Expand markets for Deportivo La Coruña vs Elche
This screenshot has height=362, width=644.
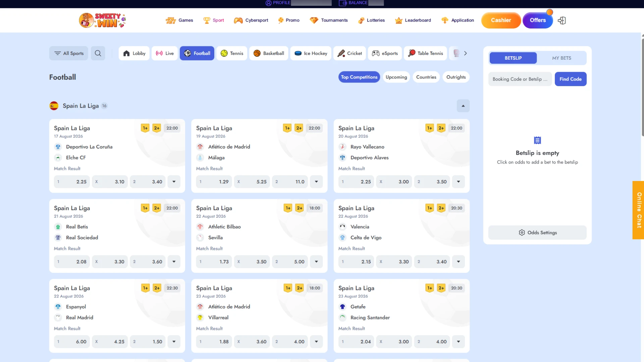(x=174, y=182)
